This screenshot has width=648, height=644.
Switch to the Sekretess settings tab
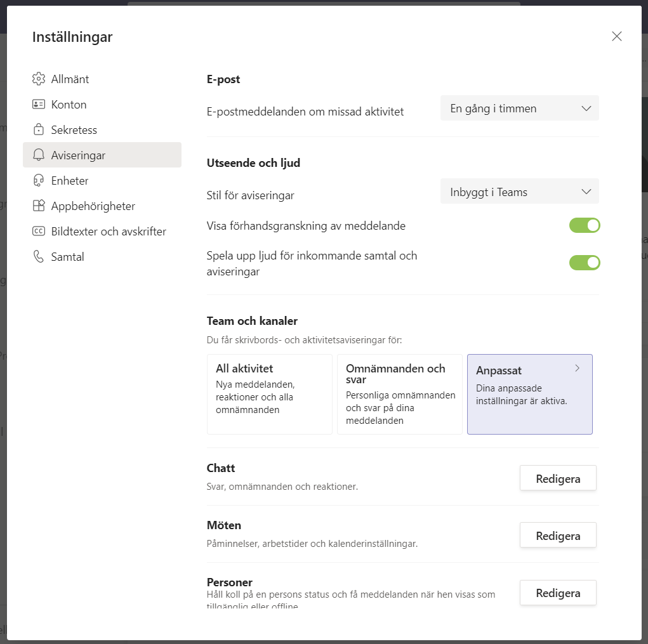coord(74,130)
